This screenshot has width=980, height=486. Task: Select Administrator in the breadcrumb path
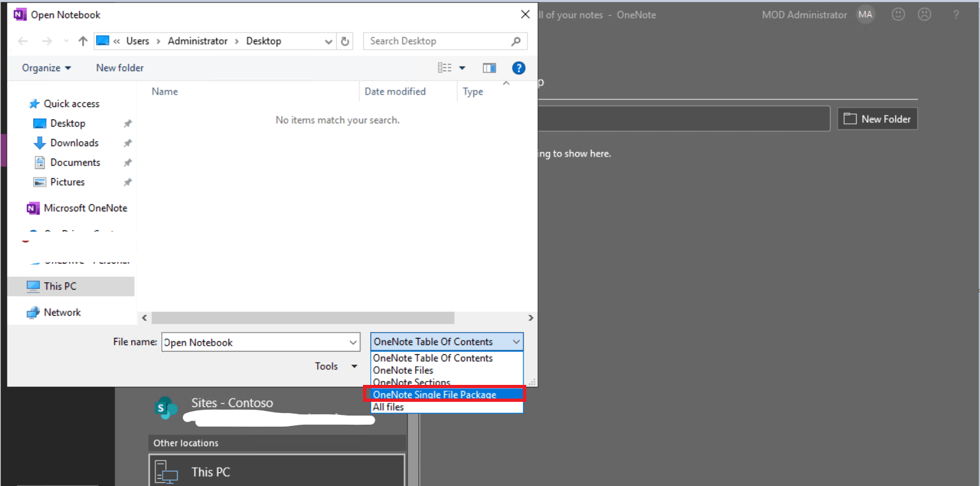(198, 41)
